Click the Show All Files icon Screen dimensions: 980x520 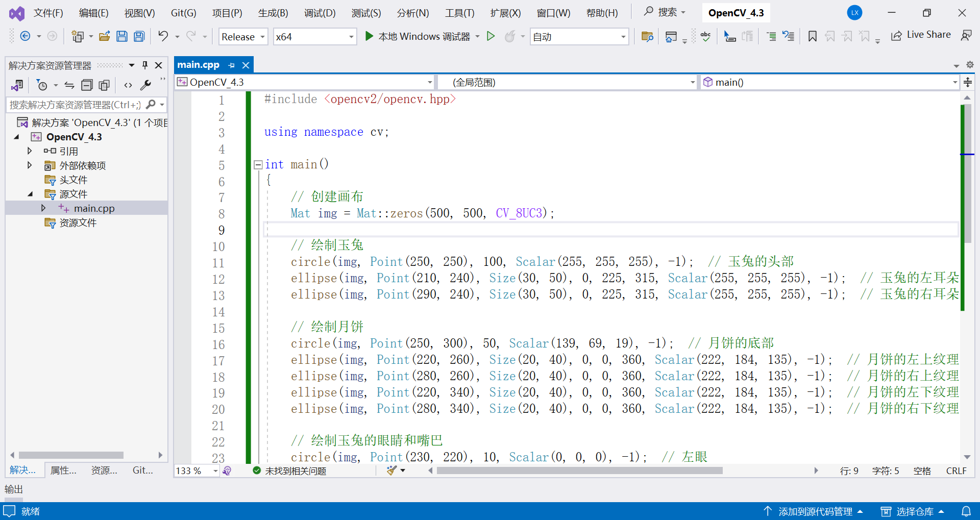104,85
